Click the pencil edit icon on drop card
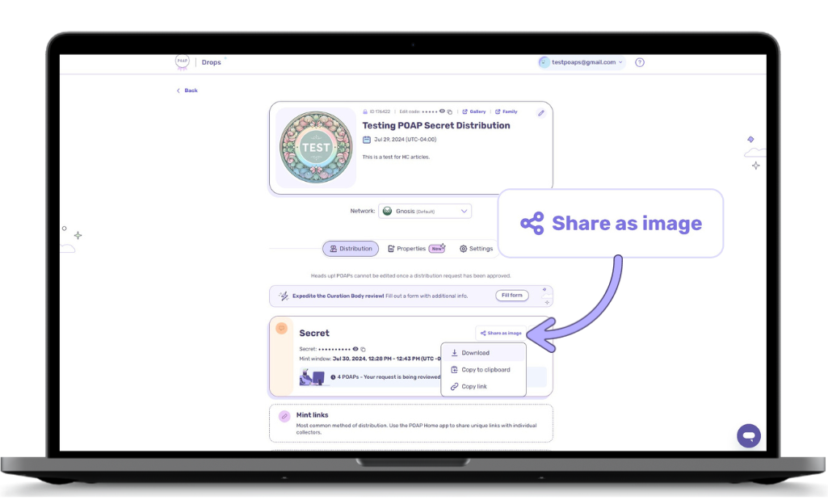 pyautogui.click(x=540, y=113)
